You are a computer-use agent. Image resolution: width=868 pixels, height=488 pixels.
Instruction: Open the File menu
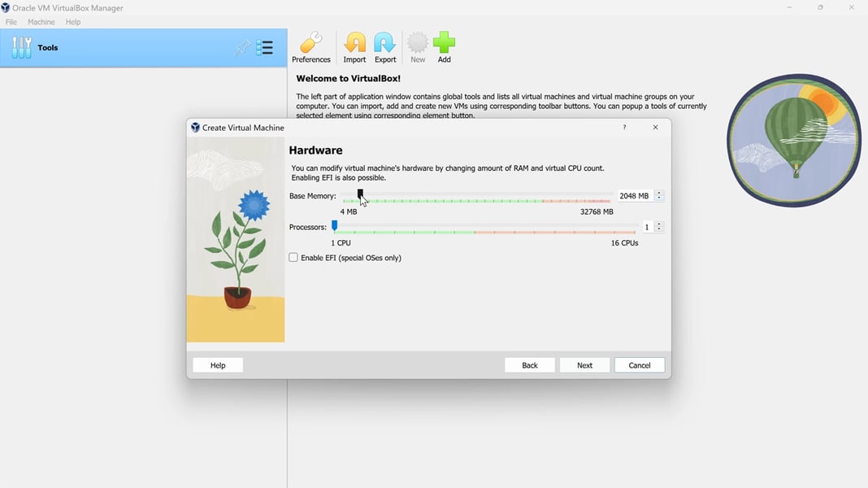click(x=11, y=21)
